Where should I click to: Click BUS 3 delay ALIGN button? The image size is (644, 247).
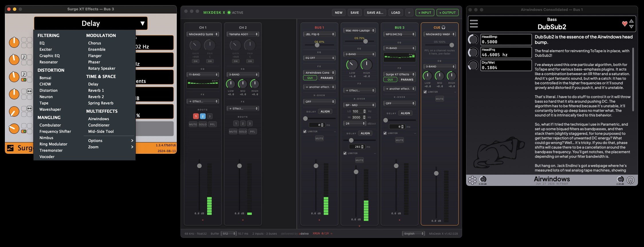405,113
